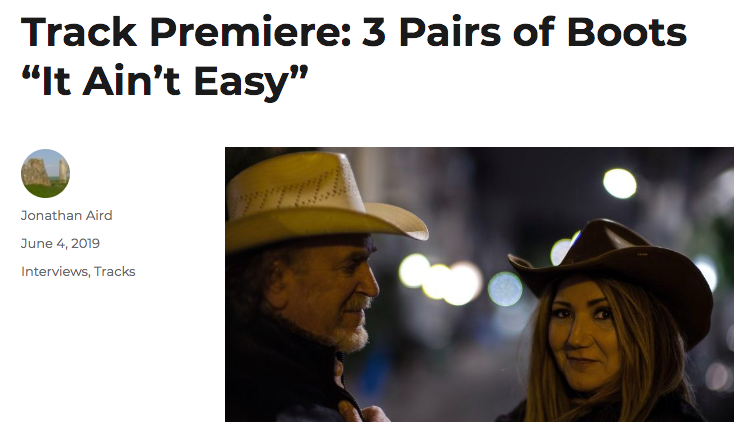Click the word "Pairs" in the headline
Image resolution: width=749 pixels, height=437 pixels.
click(450, 32)
